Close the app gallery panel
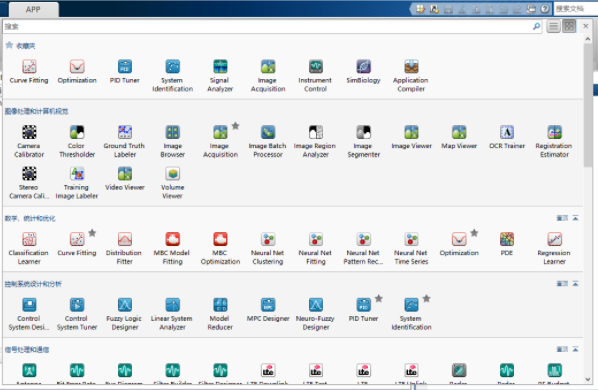Image resolution: width=598 pixels, height=390 pixels. click(586, 26)
